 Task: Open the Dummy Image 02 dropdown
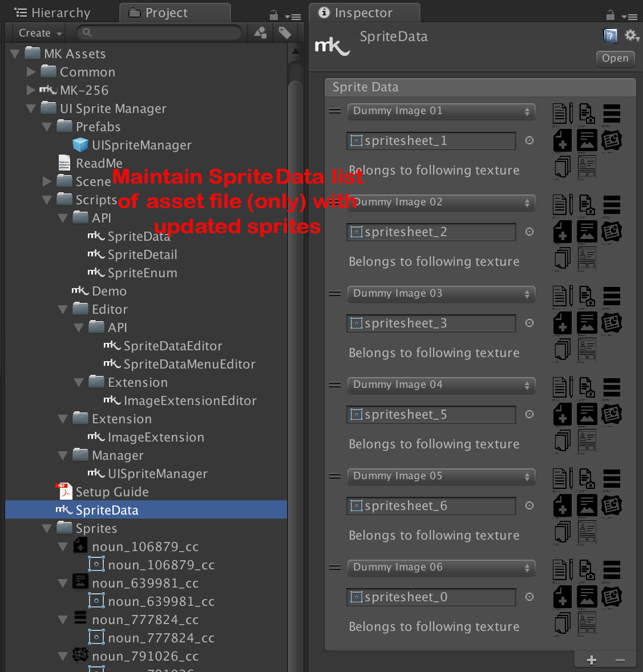[441, 203]
